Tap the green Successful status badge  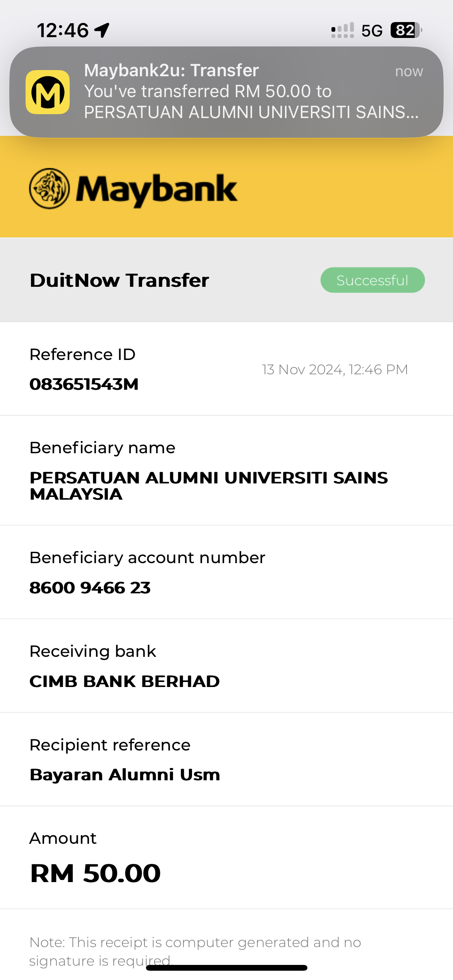tap(372, 280)
